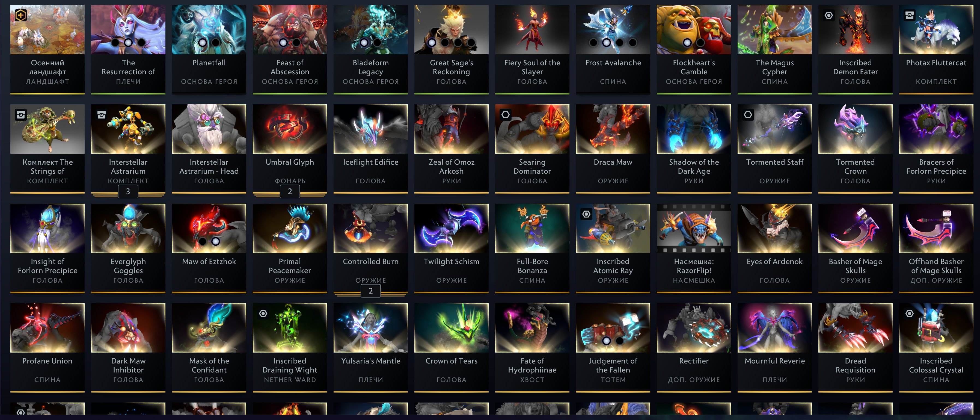Expand the stack of 3 Interstellar Astrarium
Viewport: 980px width, 420px height.
128,191
